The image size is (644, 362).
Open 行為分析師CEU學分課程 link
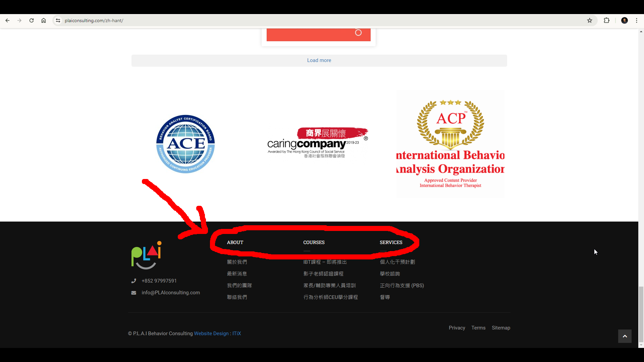click(331, 297)
